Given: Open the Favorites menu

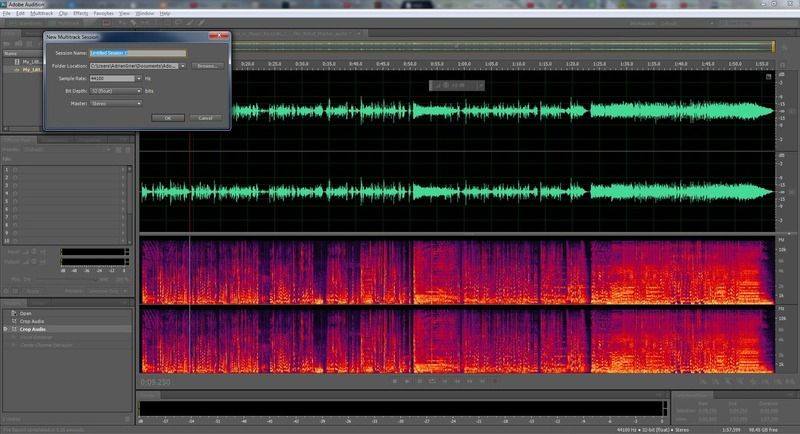Looking at the screenshot, I should [x=104, y=13].
